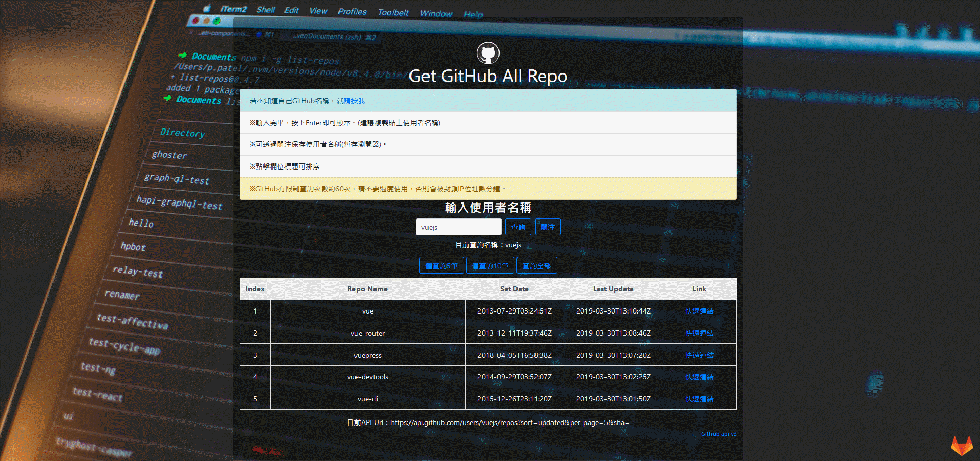Click the repo name cell 'vue'
Screen dimensions: 980x461
coord(367,311)
